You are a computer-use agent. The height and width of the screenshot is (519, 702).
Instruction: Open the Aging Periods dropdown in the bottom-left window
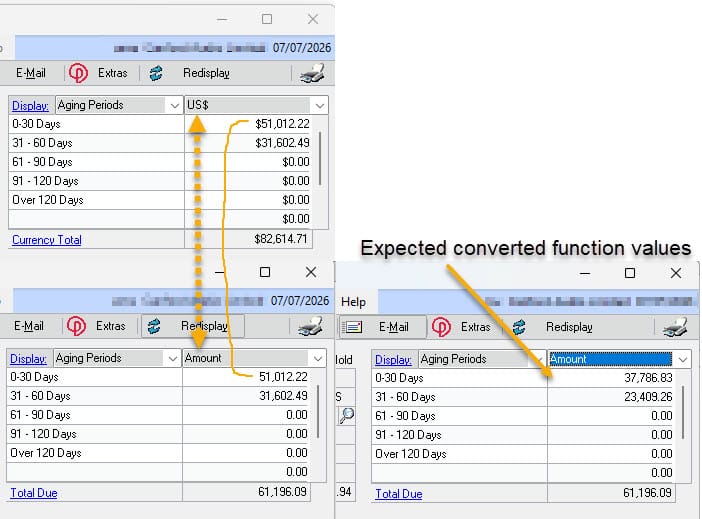tap(173, 358)
